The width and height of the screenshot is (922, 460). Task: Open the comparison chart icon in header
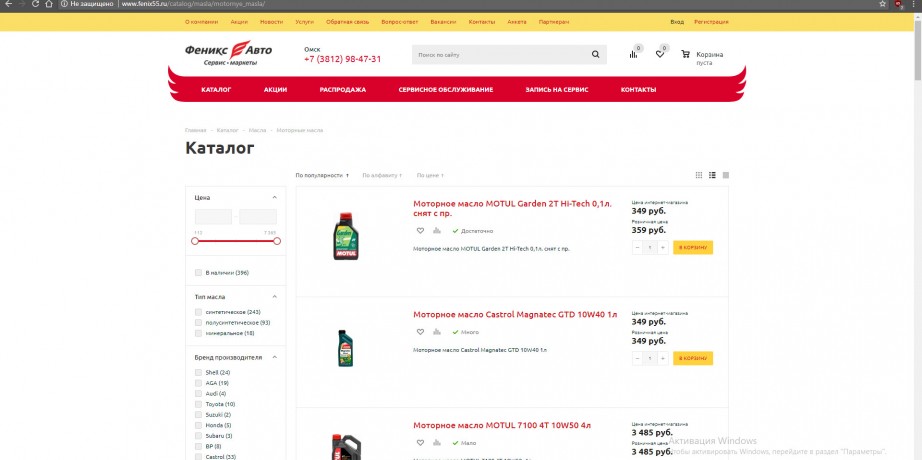tap(633, 54)
